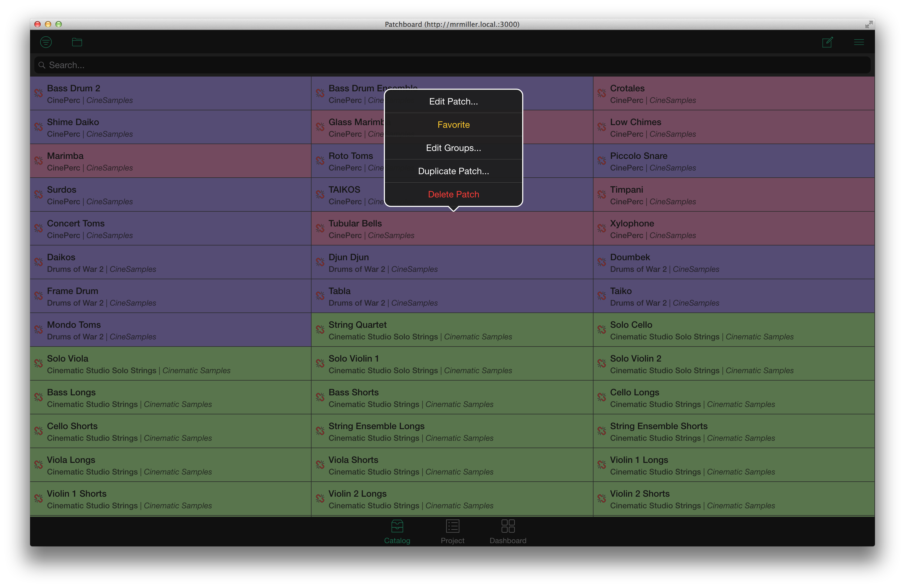This screenshot has height=588, width=905.
Task: Open the filter options icon
Action: [x=46, y=42]
